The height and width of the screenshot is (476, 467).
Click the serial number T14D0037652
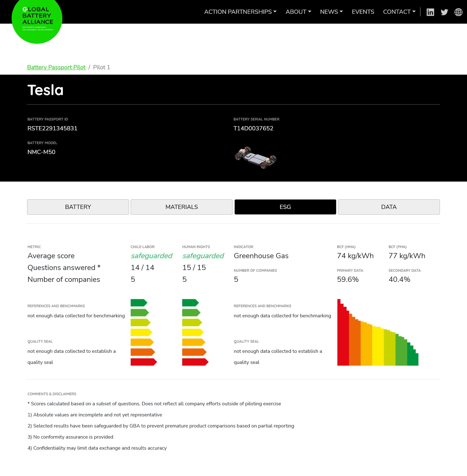253,128
